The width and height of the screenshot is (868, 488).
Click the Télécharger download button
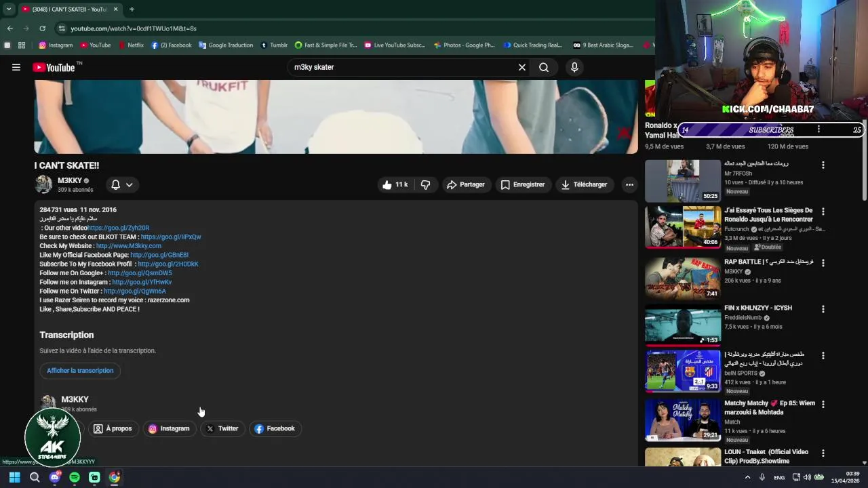584,184
